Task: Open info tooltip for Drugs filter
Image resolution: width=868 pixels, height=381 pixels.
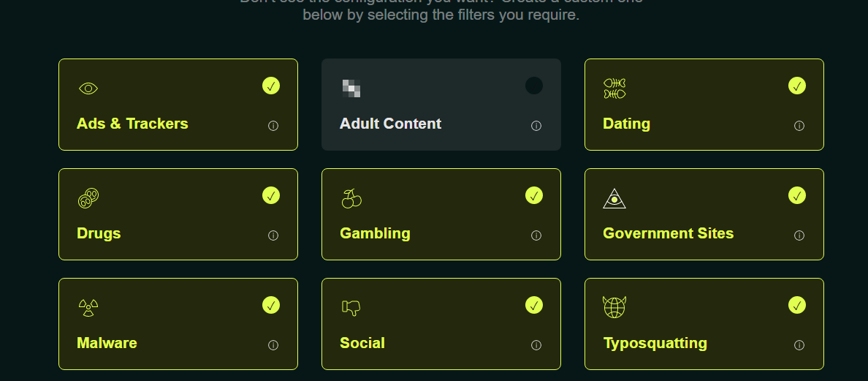Action: pos(273,235)
